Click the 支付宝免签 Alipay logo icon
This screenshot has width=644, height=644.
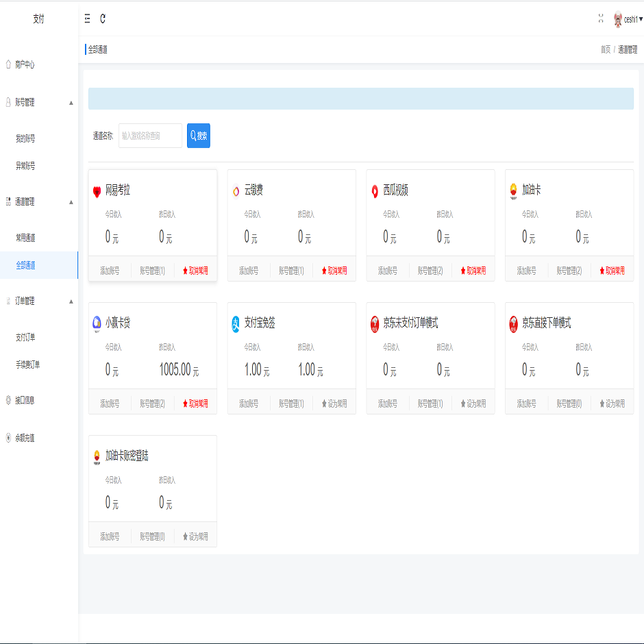(x=236, y=324)
